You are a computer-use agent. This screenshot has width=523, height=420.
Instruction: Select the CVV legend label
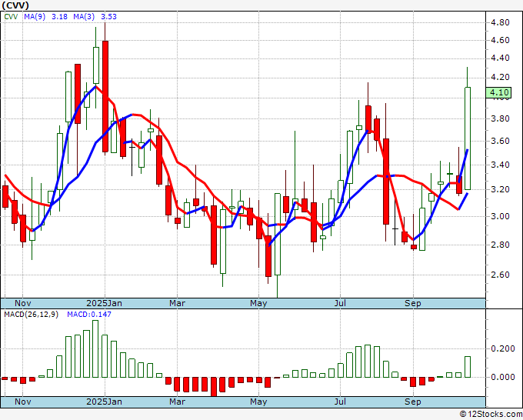click(x=12, y=15)
